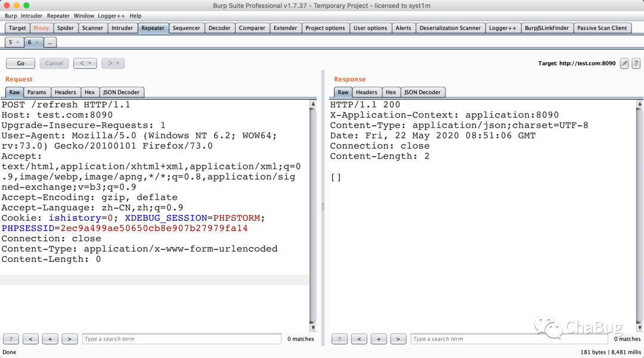Open the Window menu

pyautogui.click(x=84, y=16)
